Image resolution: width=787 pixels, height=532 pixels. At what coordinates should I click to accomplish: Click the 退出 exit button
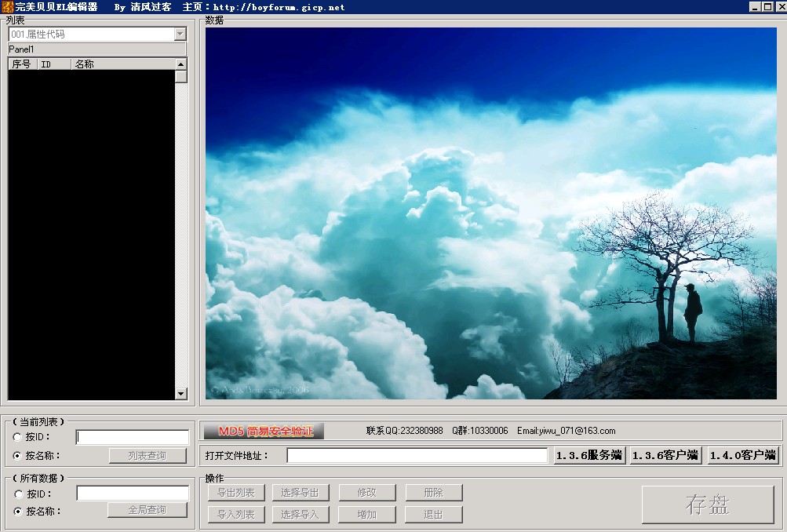tap(433, 515)
